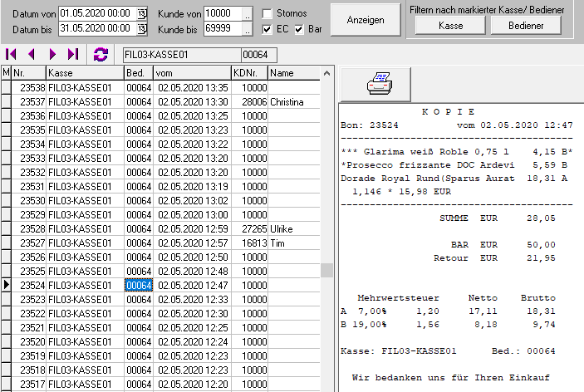Screen dimensions: 584x392
Task: Print the receipt copy
Action: pos(375,84)
